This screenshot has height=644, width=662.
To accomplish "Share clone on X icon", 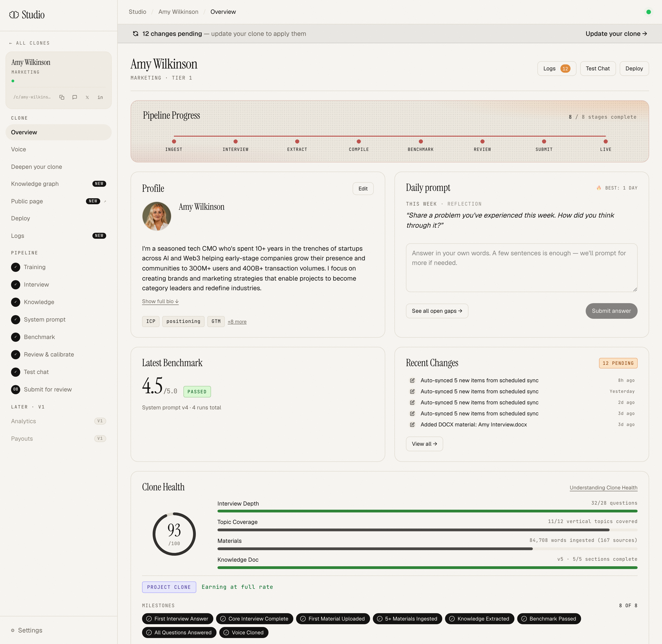I will (87, 98).
